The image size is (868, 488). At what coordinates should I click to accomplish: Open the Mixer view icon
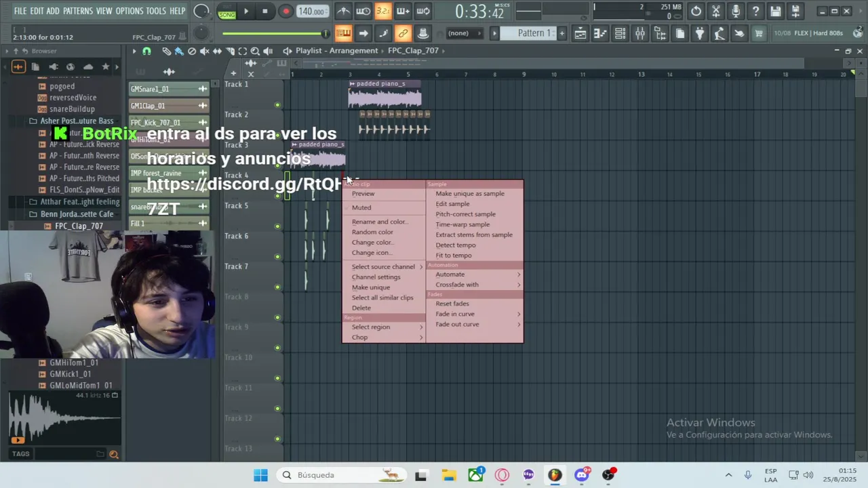pos(639,33)
